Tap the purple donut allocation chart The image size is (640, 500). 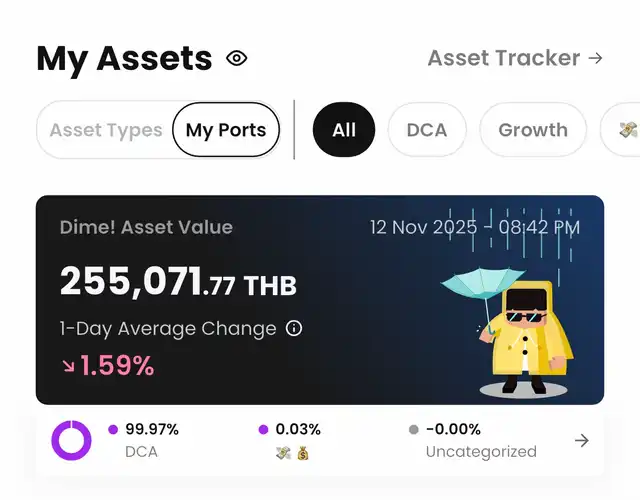pos(71,440)
